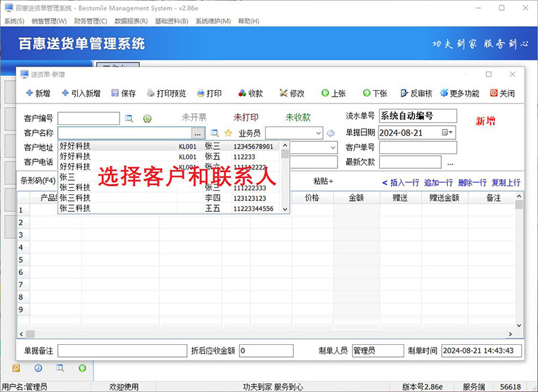Image resolution: width=538 pixels, height=392 pixels.
Task: Click the 删除一行 link
Action: tap(472, 183)
